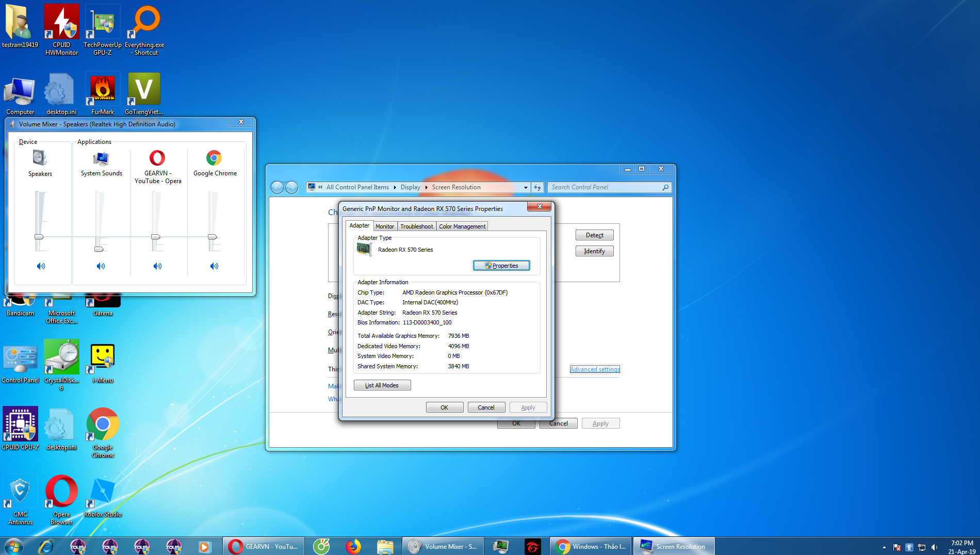
Task: Mute the Speakers device volume
Action: click(x=41, y=266)
